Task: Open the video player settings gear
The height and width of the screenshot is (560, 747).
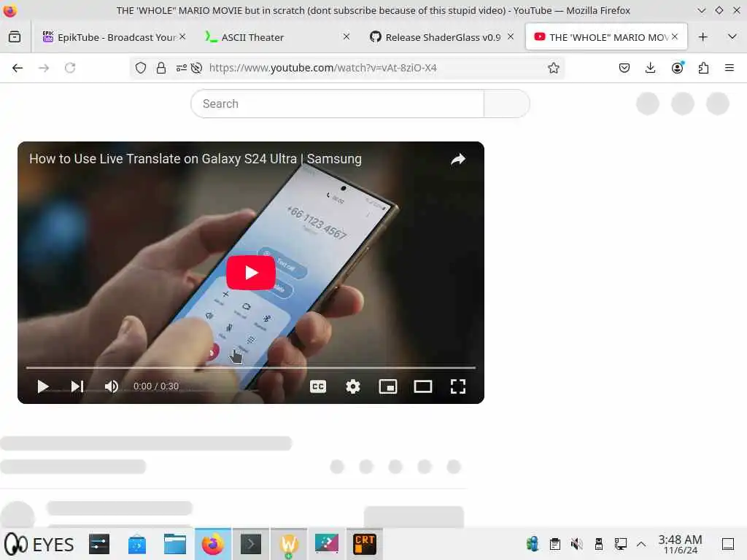Action: [x=352, y=386]
